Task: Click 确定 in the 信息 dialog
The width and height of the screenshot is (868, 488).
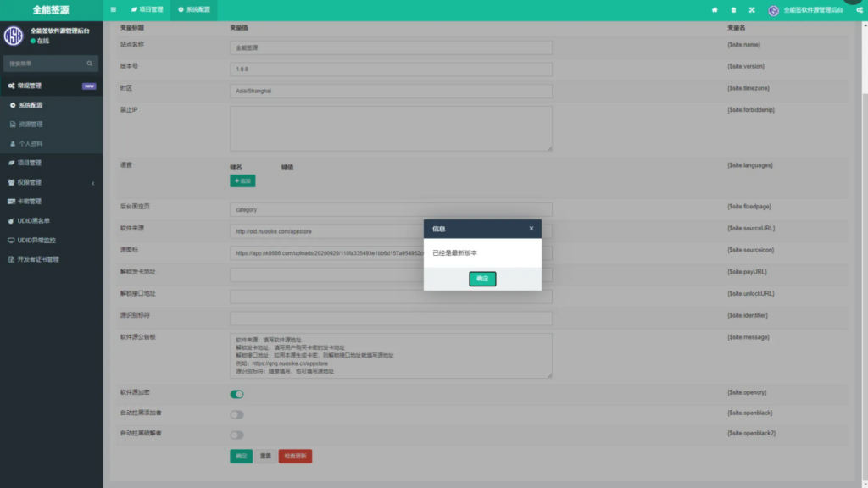Action: 482,279
